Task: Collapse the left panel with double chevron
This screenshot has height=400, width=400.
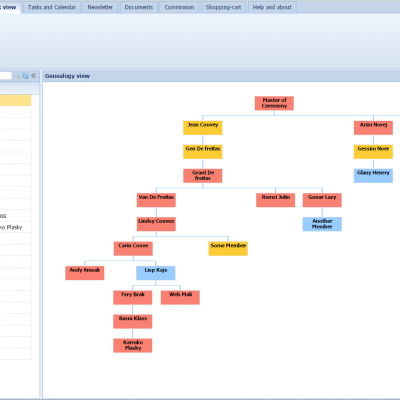Action: click(33, 76)
